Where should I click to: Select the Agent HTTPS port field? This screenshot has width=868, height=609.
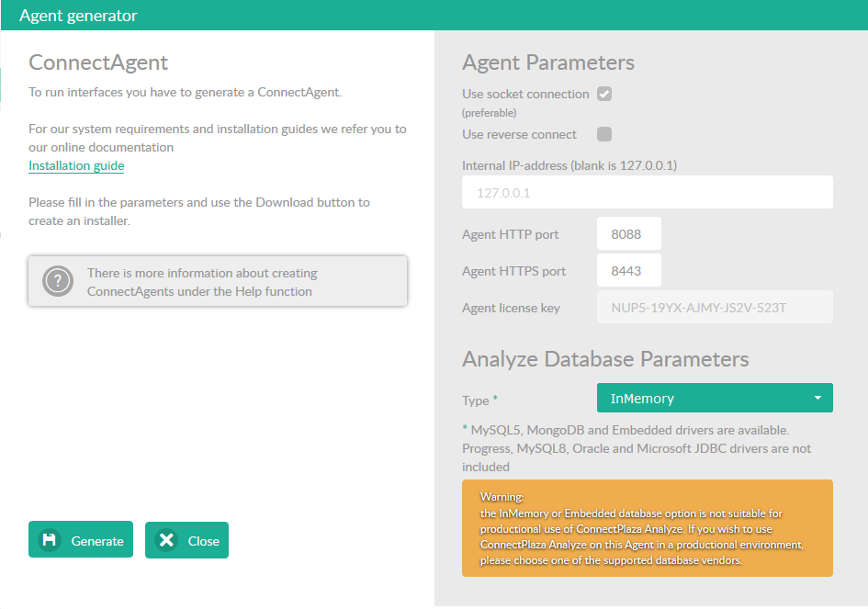[x=628, y=271]
